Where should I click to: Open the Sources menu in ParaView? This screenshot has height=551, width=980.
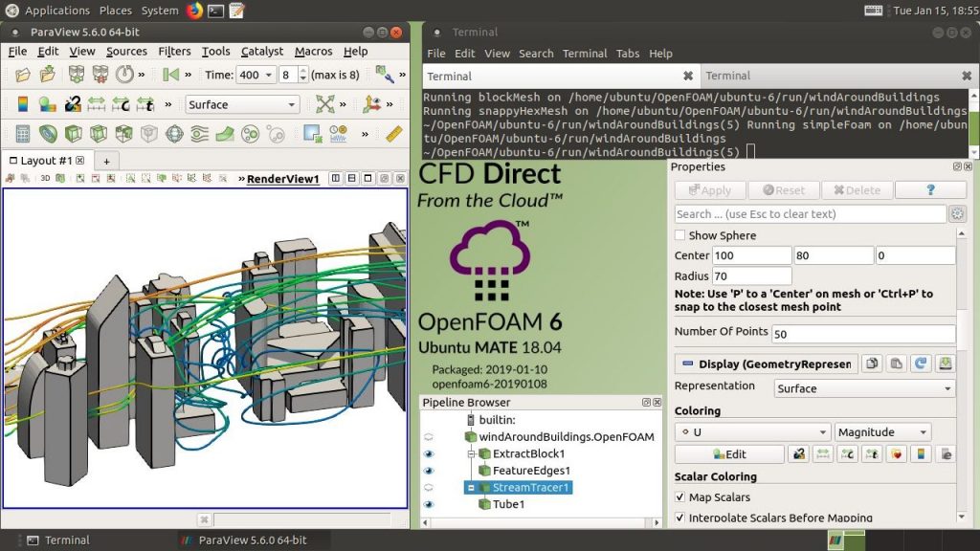tap(126, 52)
